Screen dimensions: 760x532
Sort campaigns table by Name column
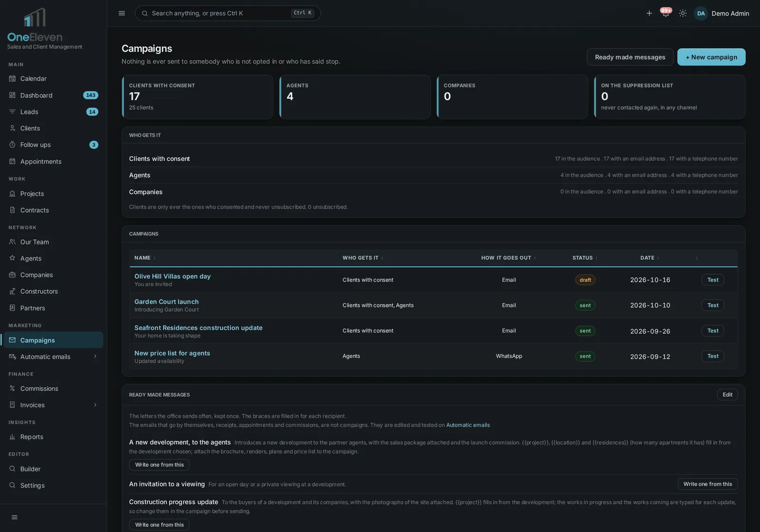145,258
